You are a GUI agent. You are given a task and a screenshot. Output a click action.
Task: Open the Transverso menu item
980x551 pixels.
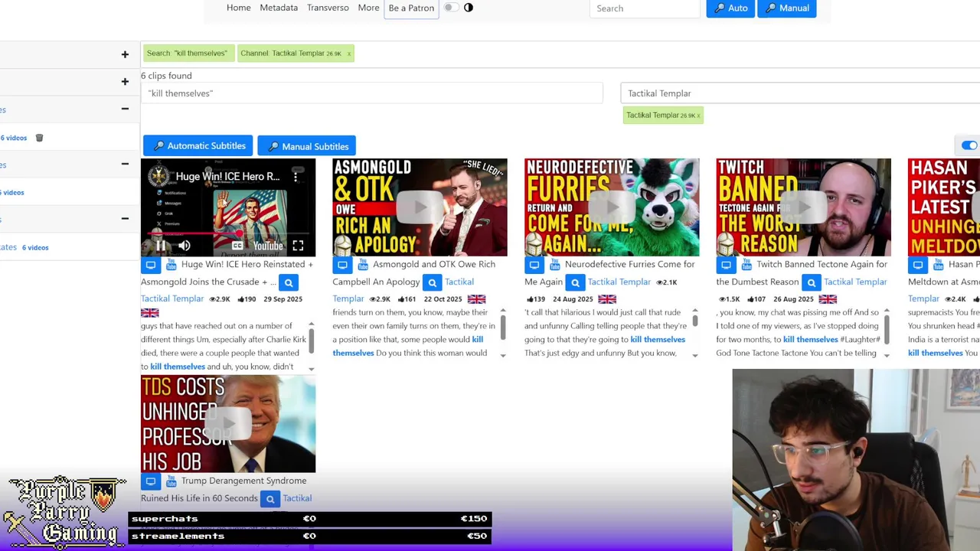coord(328,8)
